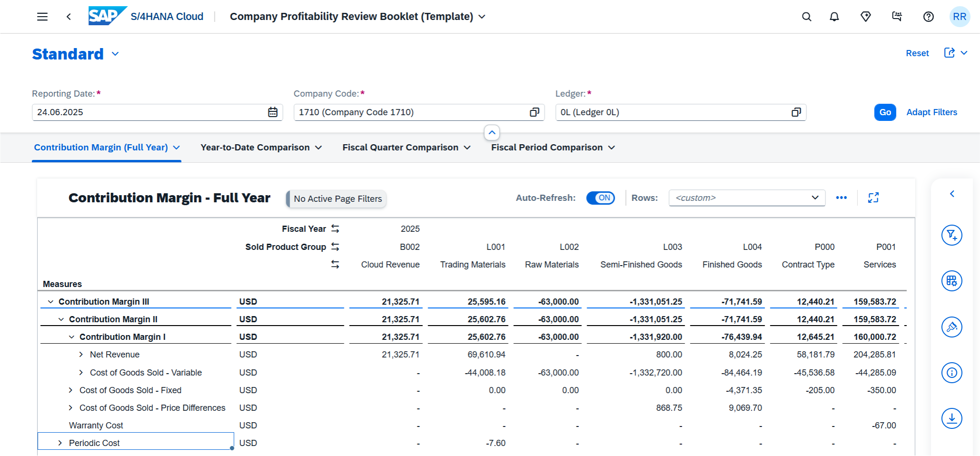Open Company Code value help icon
This screenshot has width=980, height=456.
coord(534,112)
